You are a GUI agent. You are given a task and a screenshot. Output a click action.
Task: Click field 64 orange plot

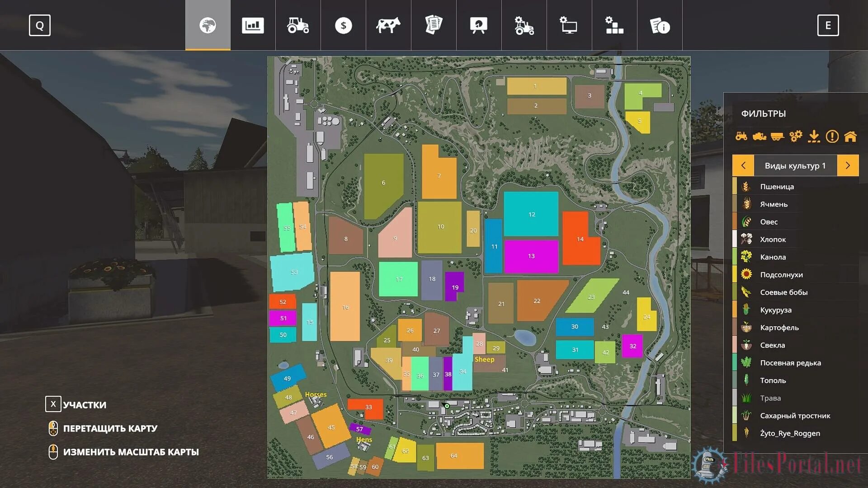pyautogui.click(x=460, y=455)
